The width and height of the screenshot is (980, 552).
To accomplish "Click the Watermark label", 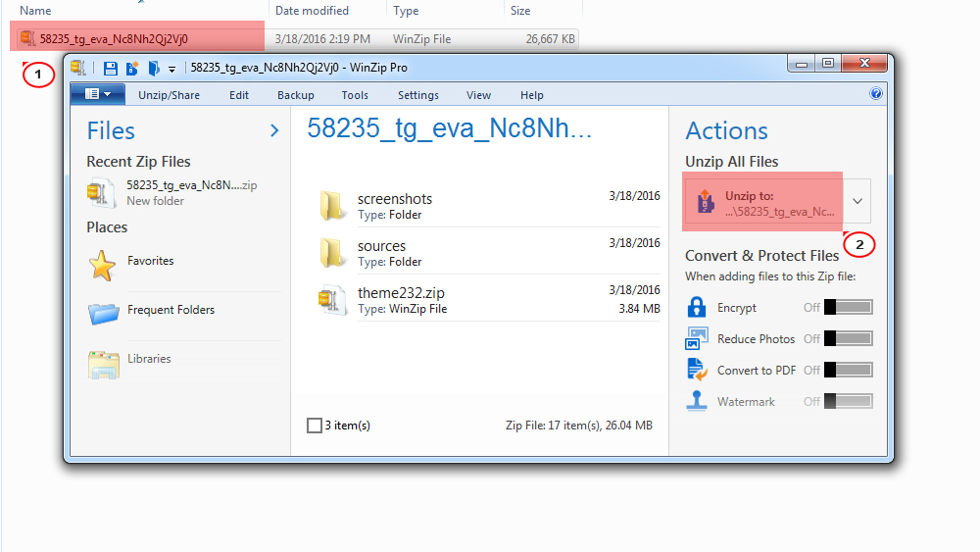I will 746,401.
